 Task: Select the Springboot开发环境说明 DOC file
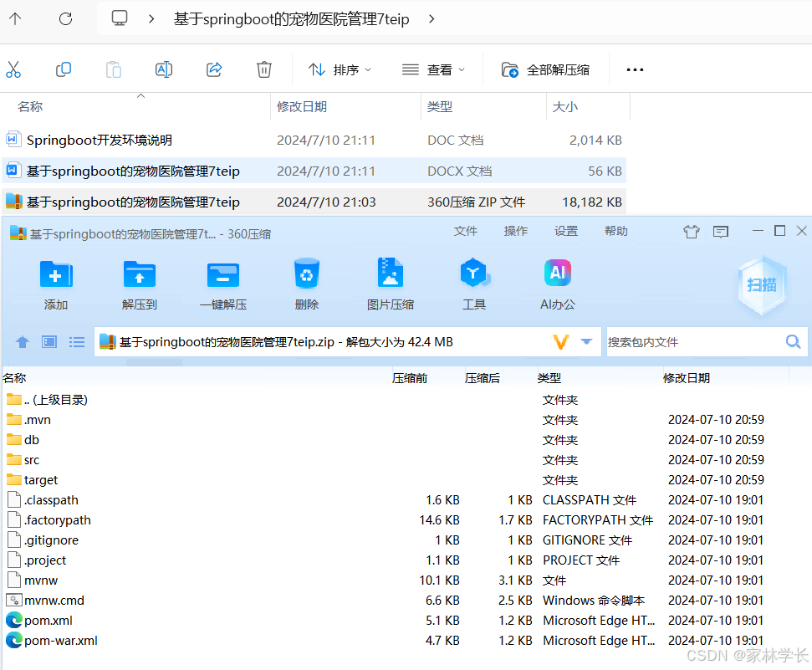click(314, 141)
